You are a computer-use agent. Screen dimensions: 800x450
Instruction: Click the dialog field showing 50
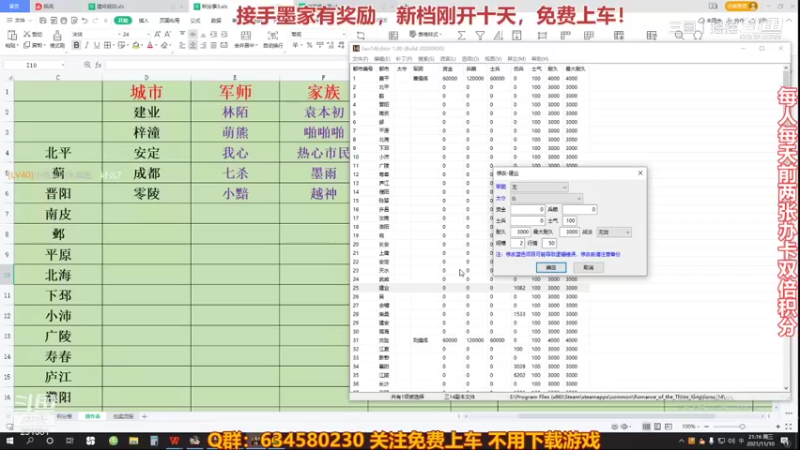pyautogui.click(x=549, y=243)
